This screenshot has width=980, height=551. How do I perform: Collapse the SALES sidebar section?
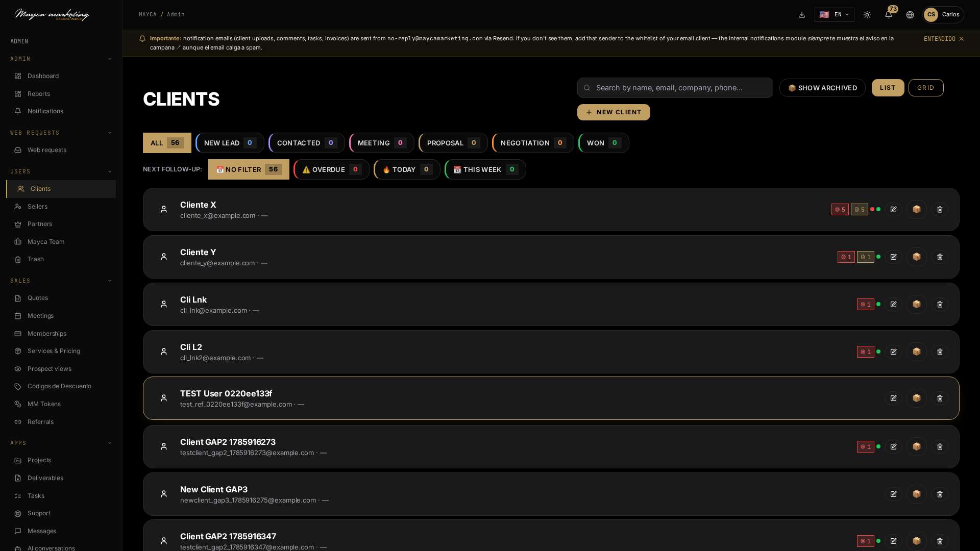click(61, 281)
